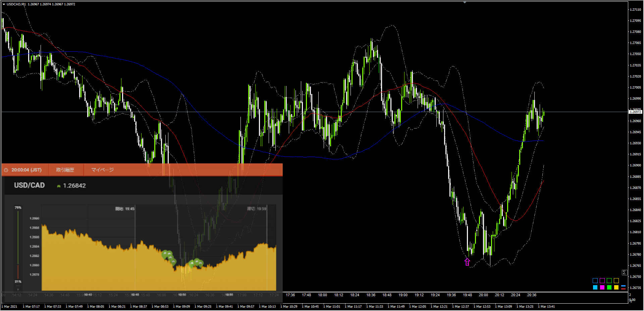Click the clock icon beside 20:00:04 (JST)
This screenshot has width=644, height=311.
click(6, 170)
